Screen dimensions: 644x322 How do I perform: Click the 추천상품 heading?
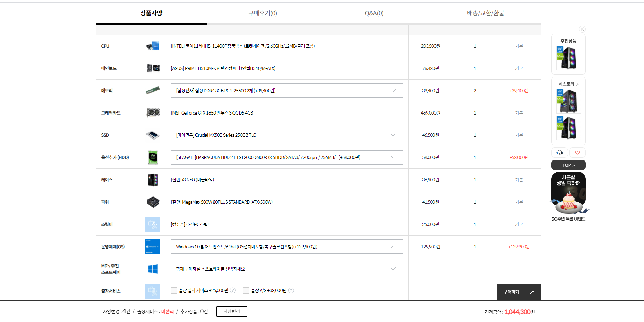click(x=568, y=41)
